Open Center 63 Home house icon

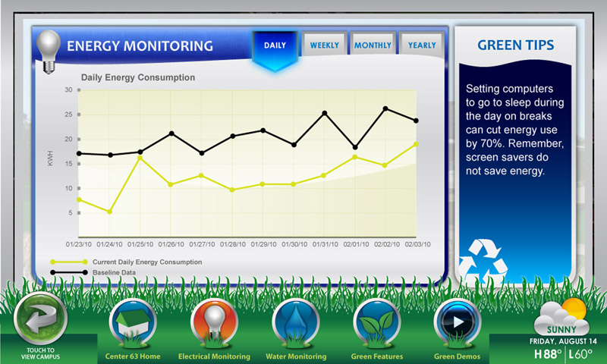point(132,322)
